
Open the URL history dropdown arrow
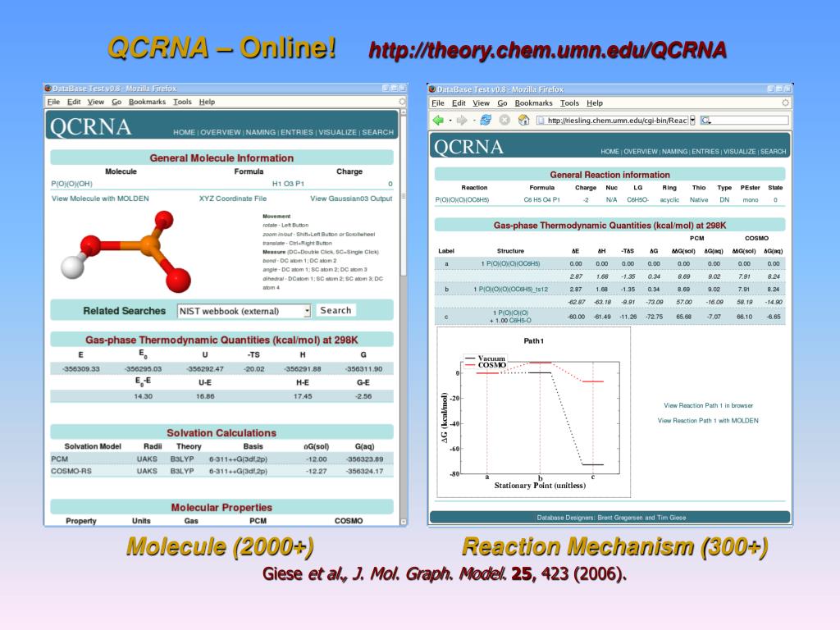692,120
